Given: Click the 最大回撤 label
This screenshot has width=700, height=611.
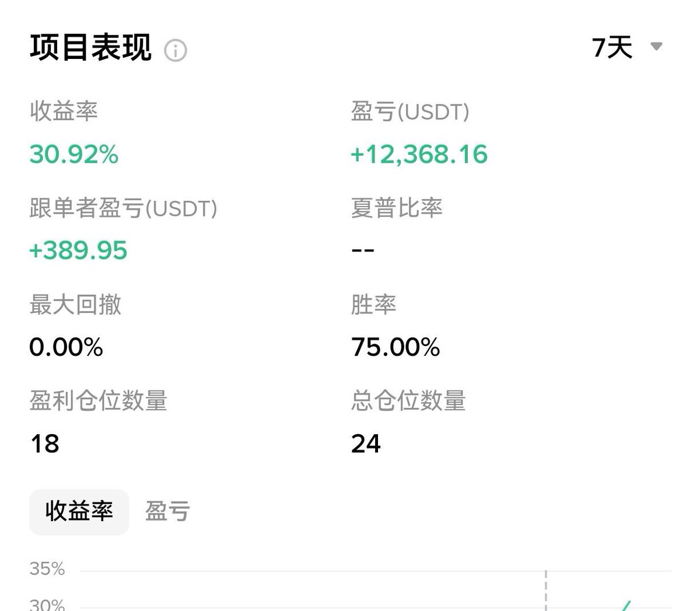Looking at the screenshot, I should pos(75,305).
